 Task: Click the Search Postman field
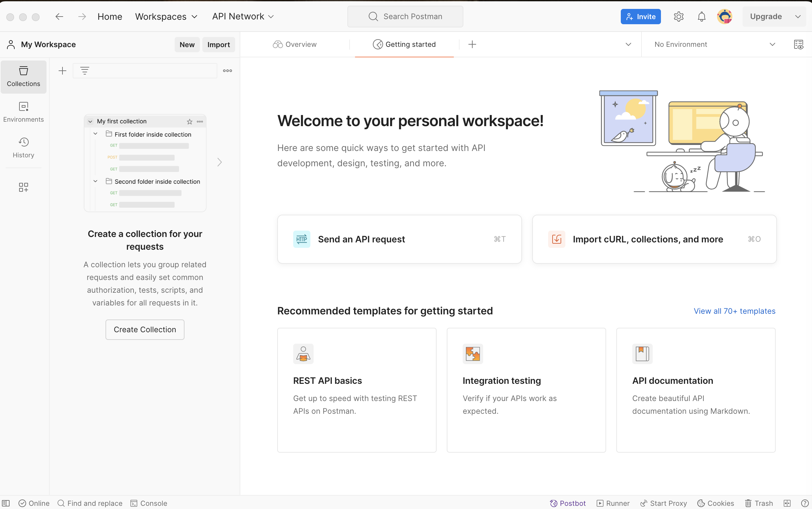coord(405,17)
